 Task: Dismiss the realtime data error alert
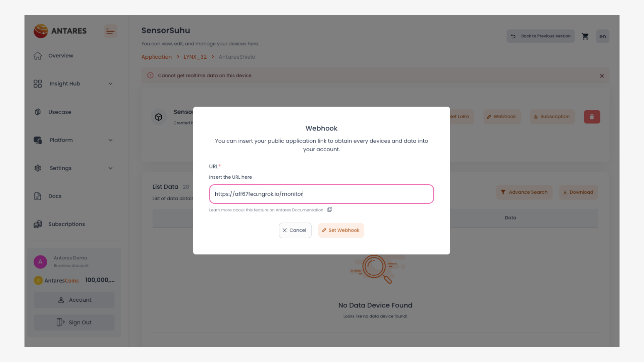[x=602, y=76]
